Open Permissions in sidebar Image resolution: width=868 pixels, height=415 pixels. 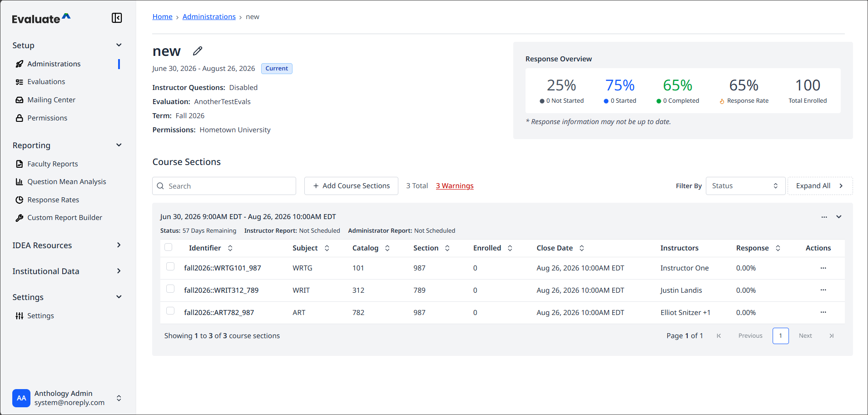[x=47, y=118]
